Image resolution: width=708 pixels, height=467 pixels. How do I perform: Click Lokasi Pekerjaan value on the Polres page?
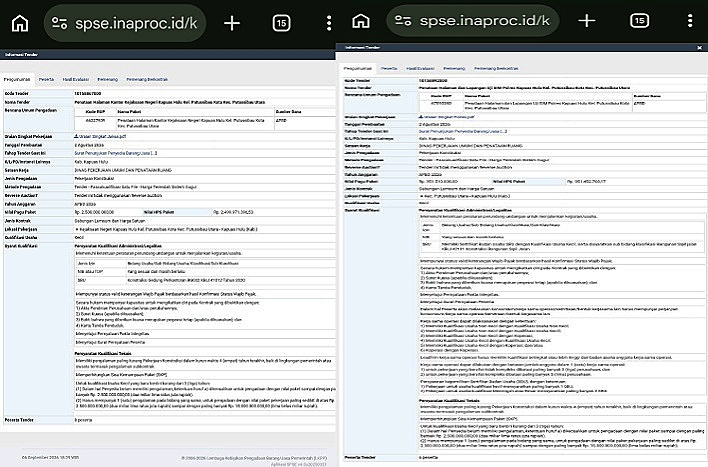465,196
